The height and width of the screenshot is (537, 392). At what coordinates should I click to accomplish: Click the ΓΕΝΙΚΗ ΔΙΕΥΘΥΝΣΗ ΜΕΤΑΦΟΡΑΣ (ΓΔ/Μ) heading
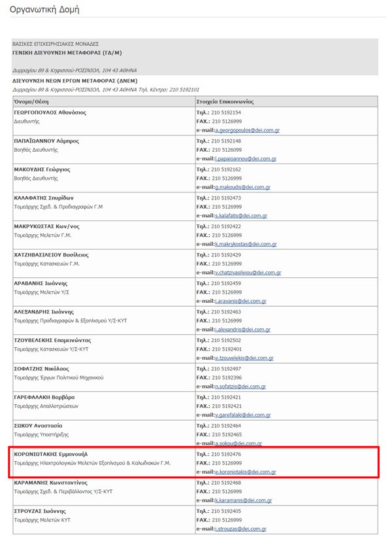pyautogui.click(x=67, y=53)
